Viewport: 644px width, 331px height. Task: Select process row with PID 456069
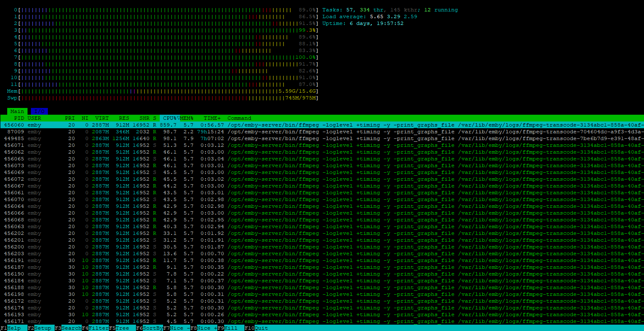click(x=322, y=172)
